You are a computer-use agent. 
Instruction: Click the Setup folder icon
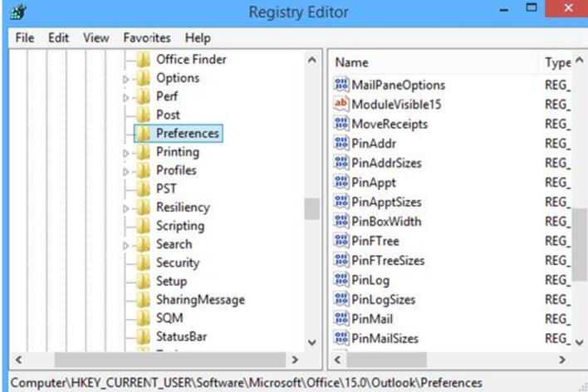click(143, 281)
